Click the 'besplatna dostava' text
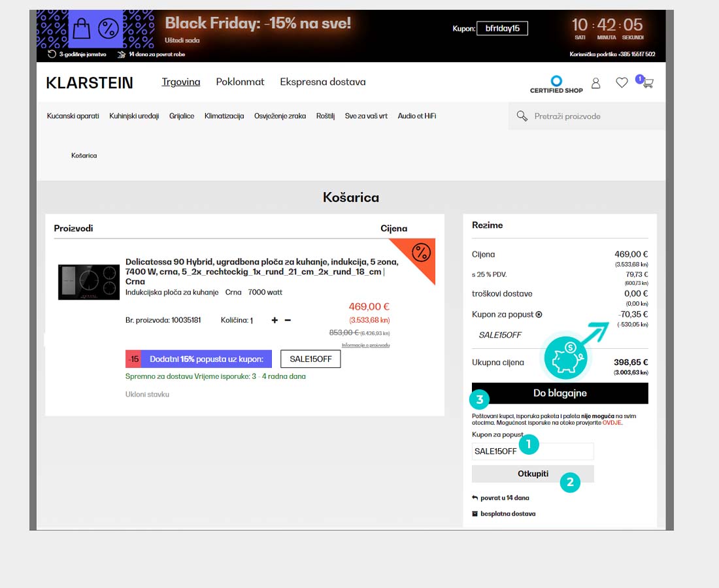Viewport: 719px width, 588px height. [x=508, y=514]
